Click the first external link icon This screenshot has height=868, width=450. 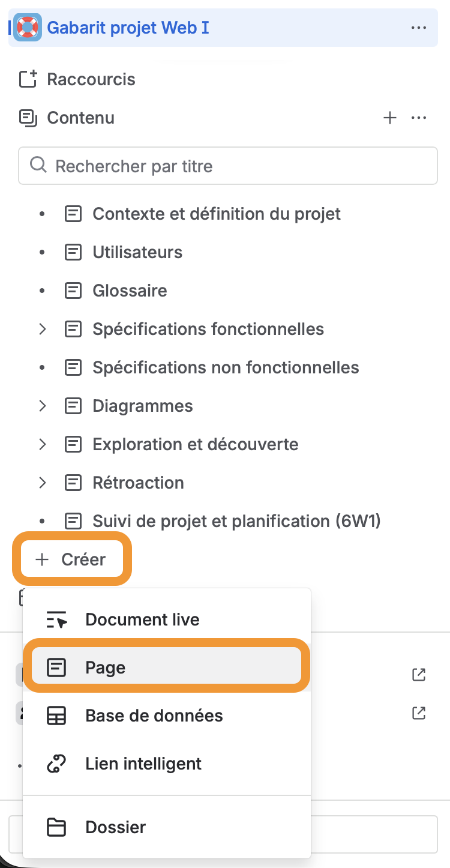click(419, 675)
